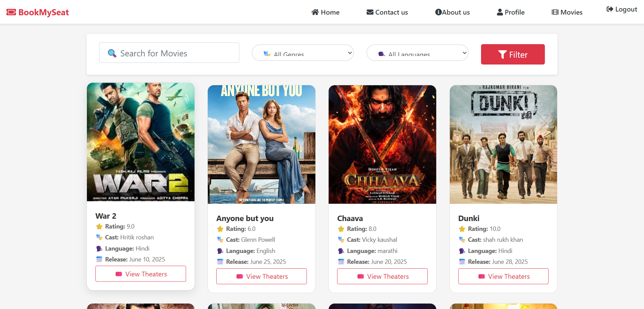Screen dimensions: 644x309
Task: Click the calendar icon by June 20, 2025
Action: point(341,262)
